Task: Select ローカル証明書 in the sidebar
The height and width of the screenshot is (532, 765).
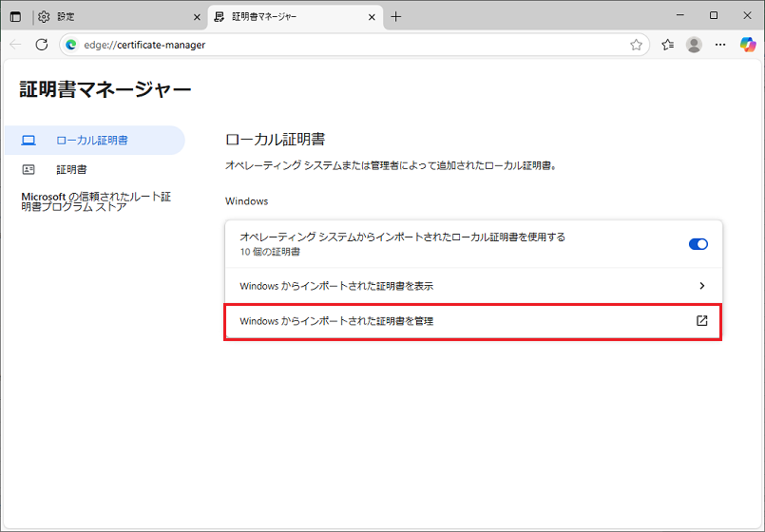Action: tap(95, 141)
